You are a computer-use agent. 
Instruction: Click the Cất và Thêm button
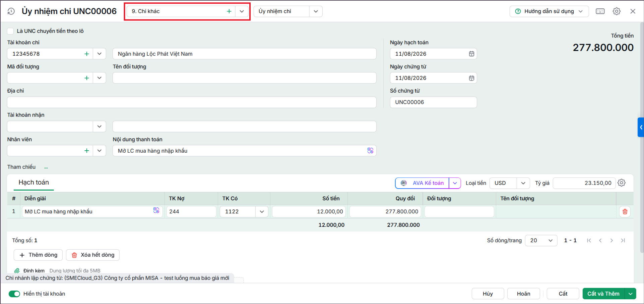pos(603,294)
